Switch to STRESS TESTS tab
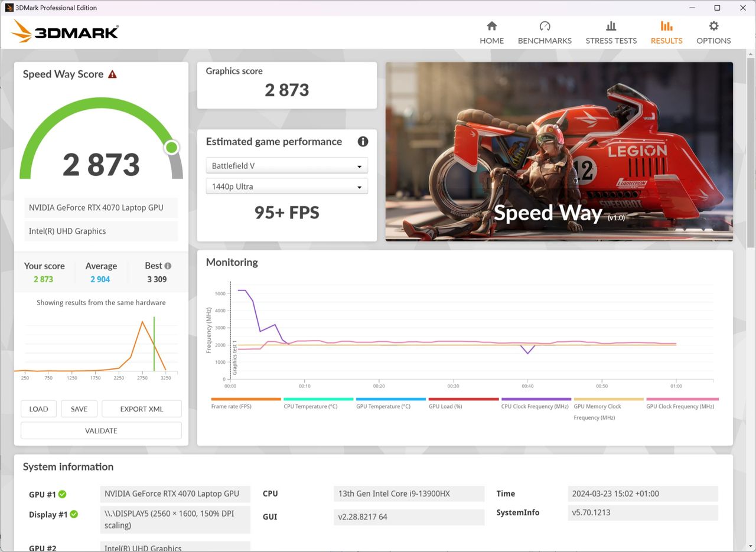The height and width of the screenshot is (552, 756). (611, 33)
